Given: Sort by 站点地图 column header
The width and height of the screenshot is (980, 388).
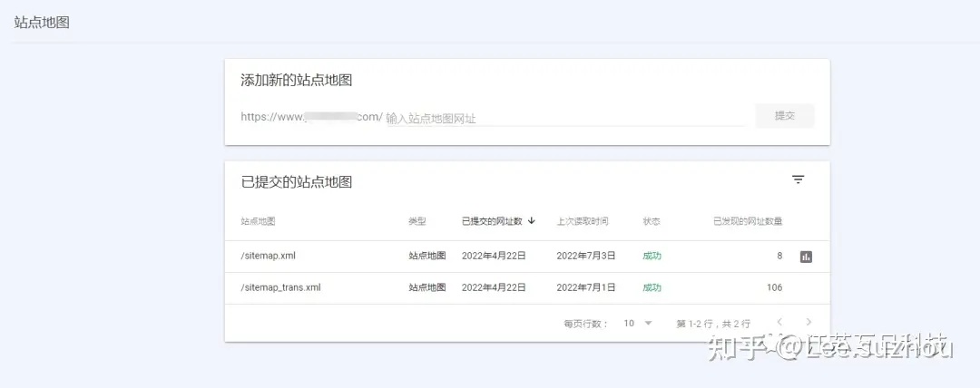Looking at the screenshot, I should point(258,221).
